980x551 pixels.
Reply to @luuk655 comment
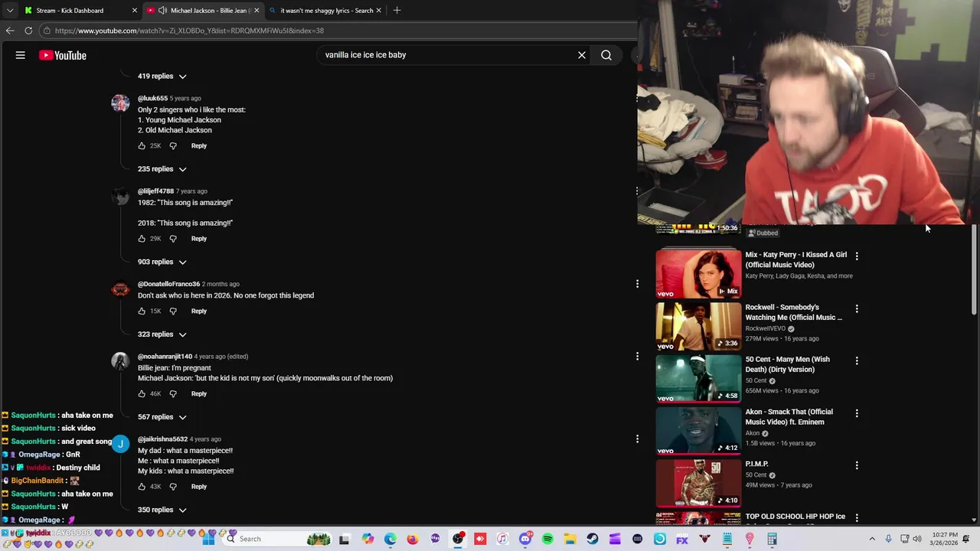click(x=199, y=145)
